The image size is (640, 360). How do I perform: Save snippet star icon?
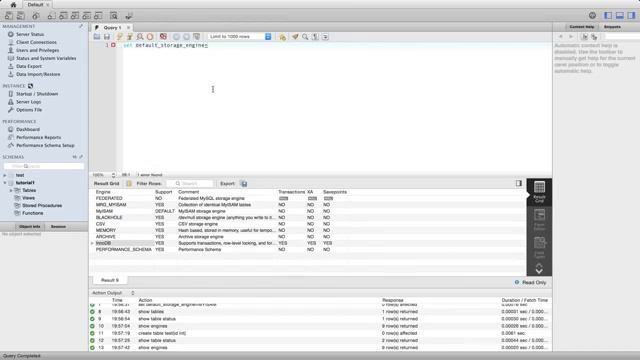click(282, 37)
